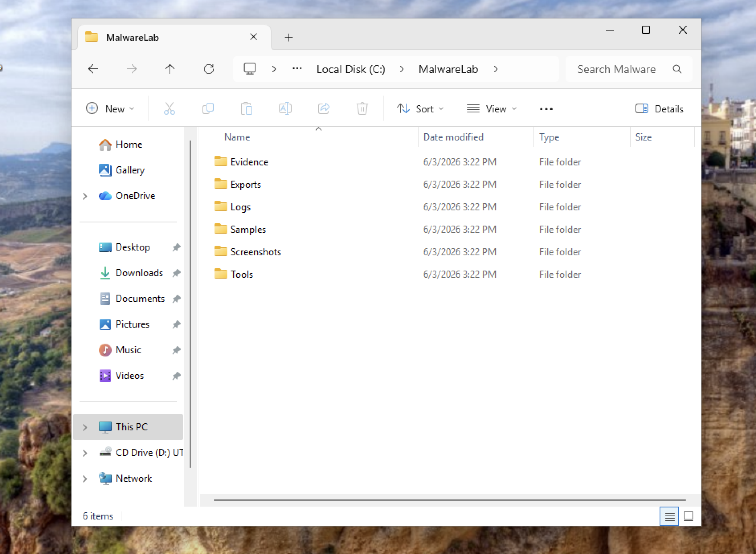Refresh the MalwareLab folder view

tap(209, 69)
